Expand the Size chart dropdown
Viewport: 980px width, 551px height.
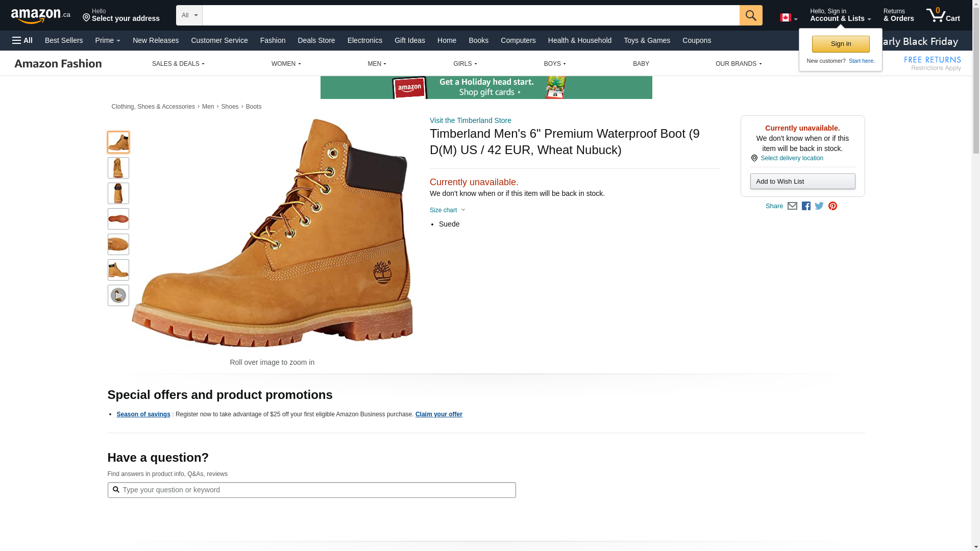point(447,210)
